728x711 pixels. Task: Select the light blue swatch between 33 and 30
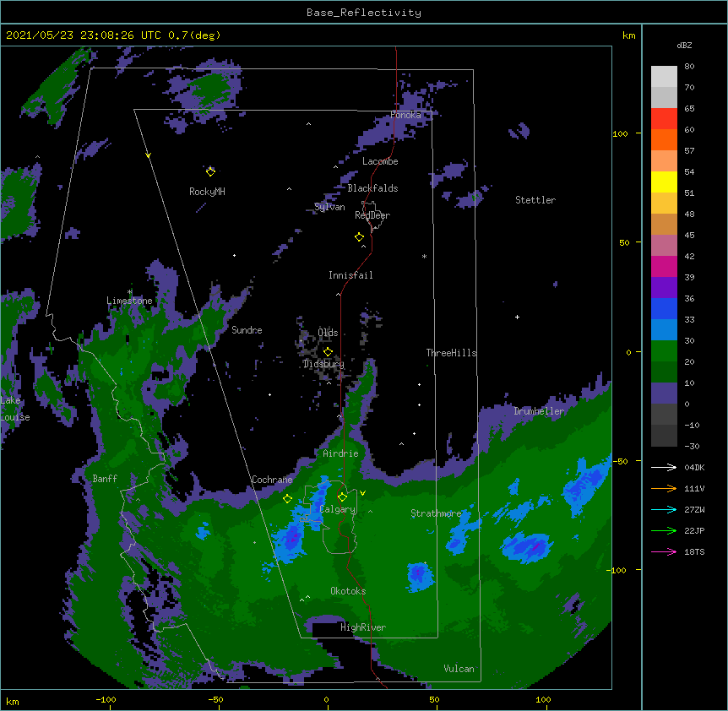pos(664,330)
